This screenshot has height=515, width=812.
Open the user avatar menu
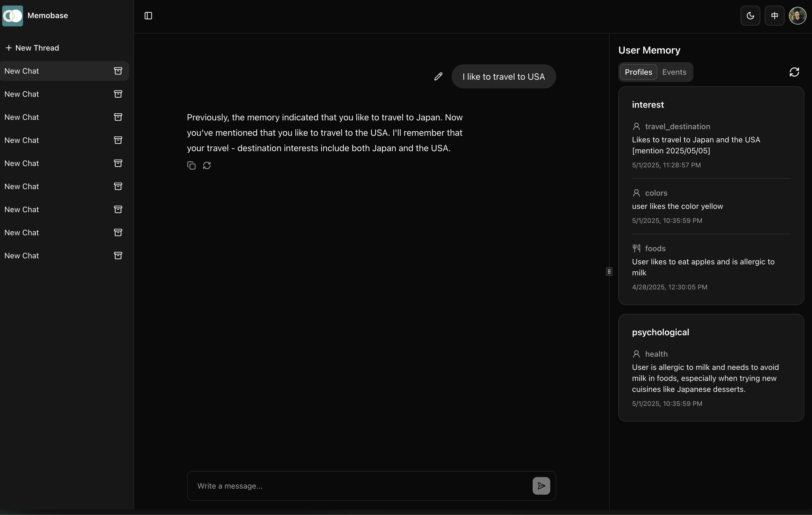click(x=797, y=16)
